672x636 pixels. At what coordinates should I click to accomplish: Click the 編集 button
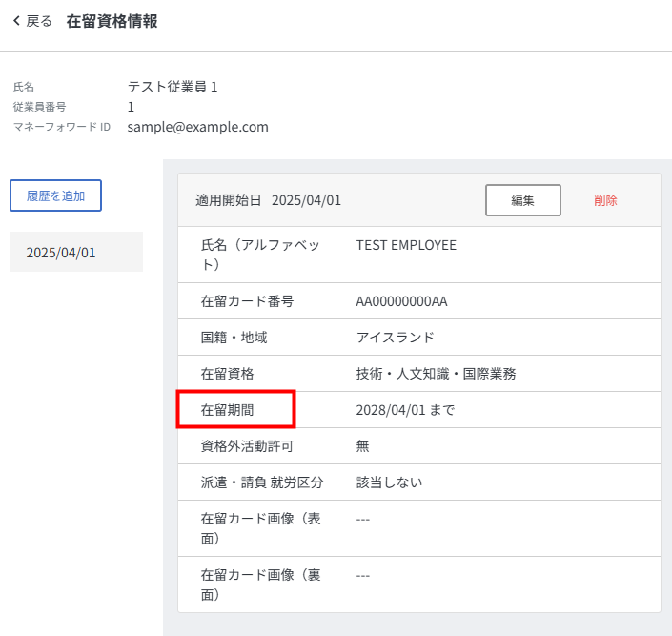(522, 200)
